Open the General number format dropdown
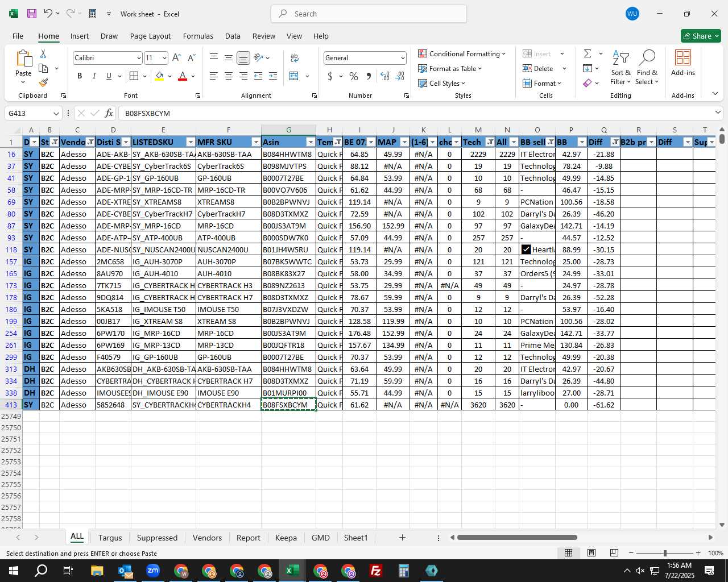This screenshot has height=582, width=728. (x=403, y=58)
